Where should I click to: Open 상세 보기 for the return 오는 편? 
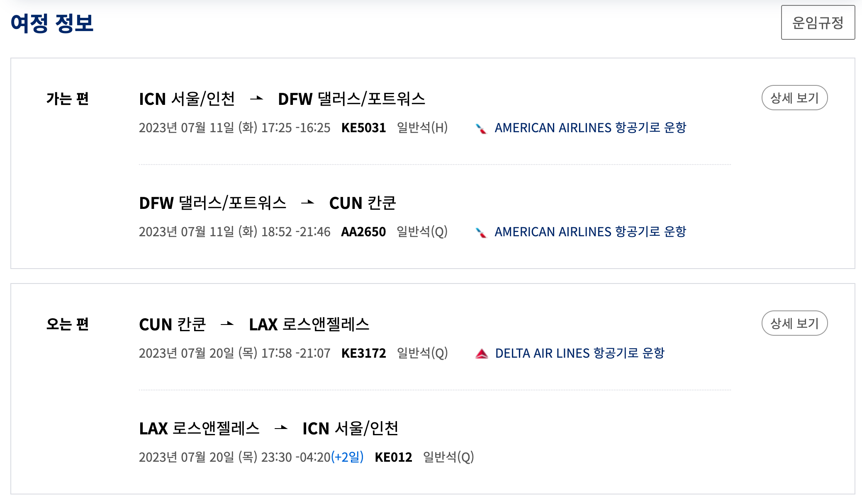[x=794, y=323]
